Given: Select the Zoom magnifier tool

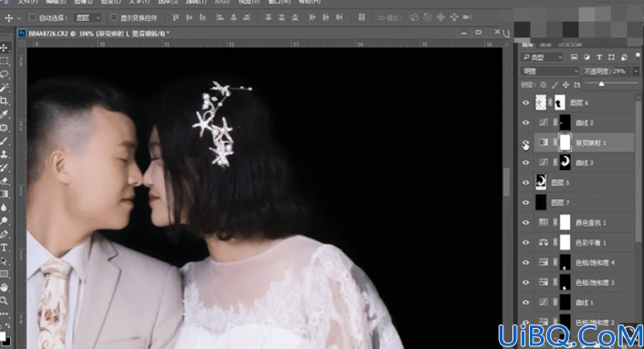Looking at the screenshot, I should point(4,301).
